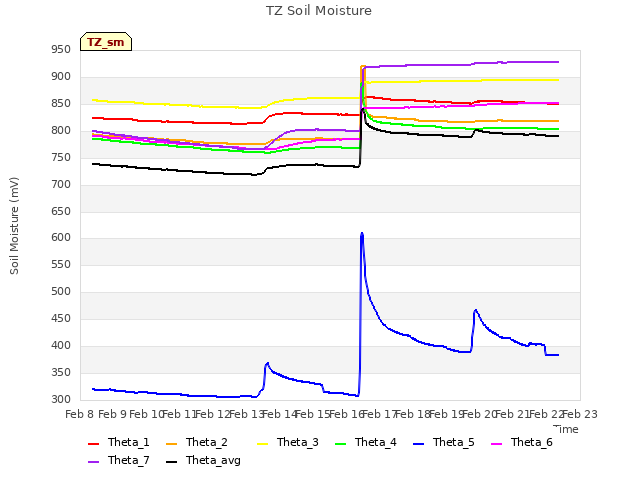Viewport: 640px width, 480px height.
Task: Click the 950 y-axis tick label
Action: click(61, 50)
